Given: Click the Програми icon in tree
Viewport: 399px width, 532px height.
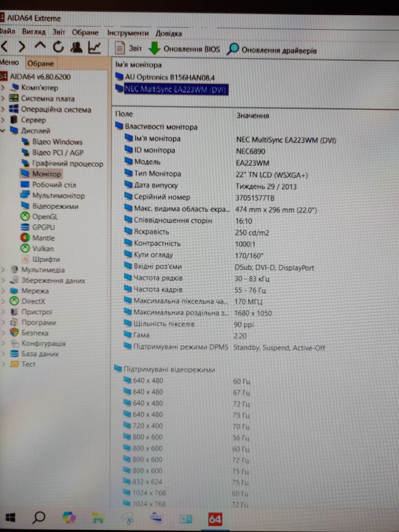Looking at the screenshot, I should coord(14,322).
